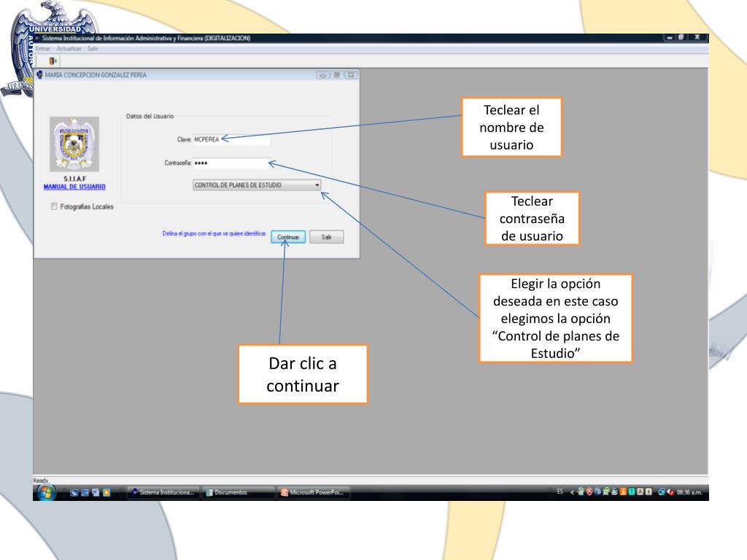Open the Salir menu
Screen dimensions: 747x560
tap(93, 48)
